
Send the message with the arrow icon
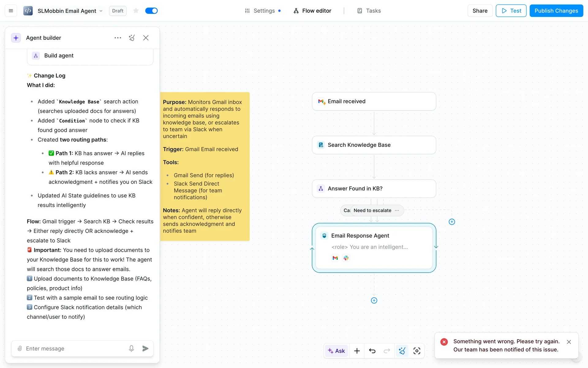145,348
